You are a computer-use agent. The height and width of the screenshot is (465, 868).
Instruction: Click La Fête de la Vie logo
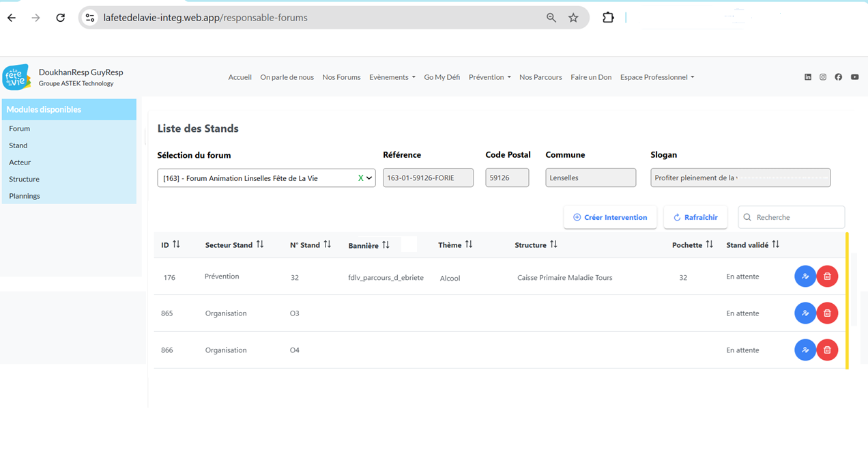coord(16,77)
